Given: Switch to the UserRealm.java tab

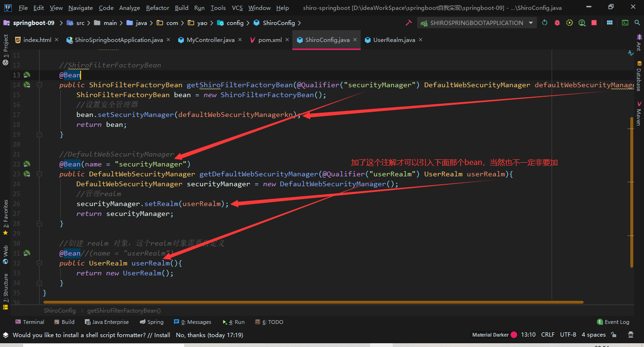Looking at the screenshot, I should coord(394,40).
